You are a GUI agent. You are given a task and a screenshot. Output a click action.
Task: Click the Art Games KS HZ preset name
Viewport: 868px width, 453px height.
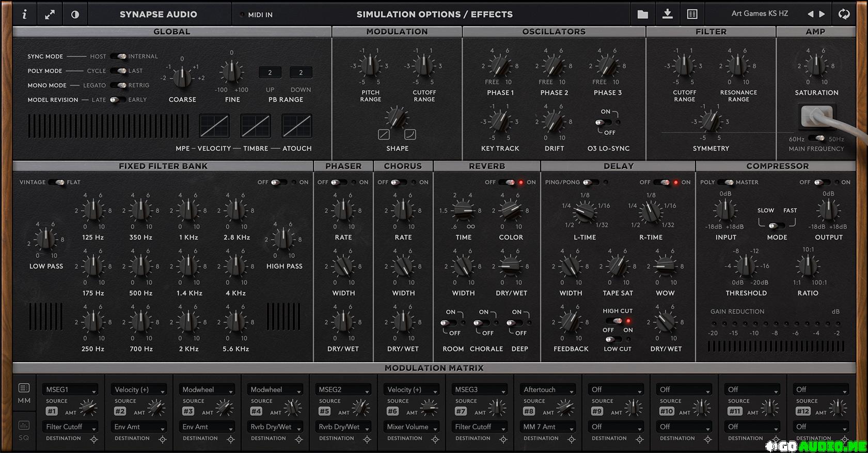click(760, 14)
